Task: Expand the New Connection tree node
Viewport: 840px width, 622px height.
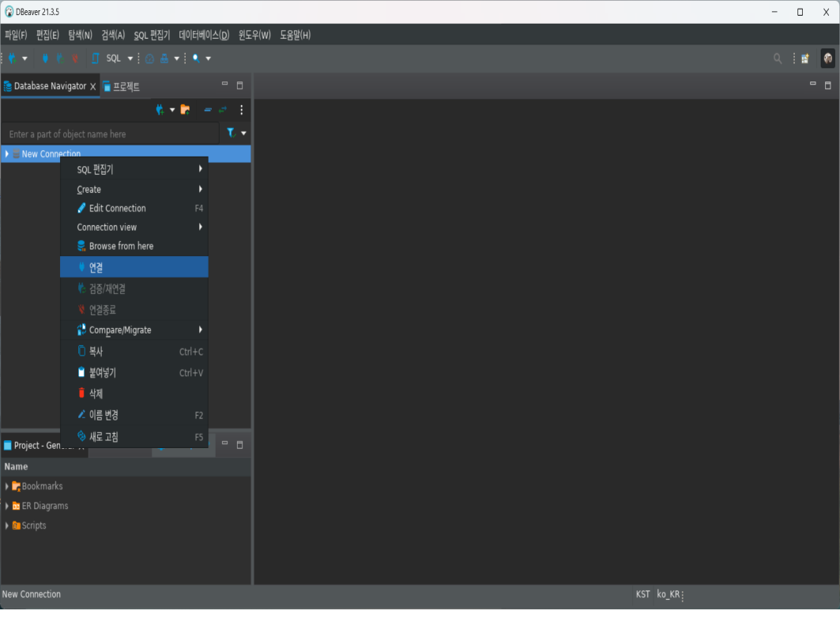Action: click(6, 154)
